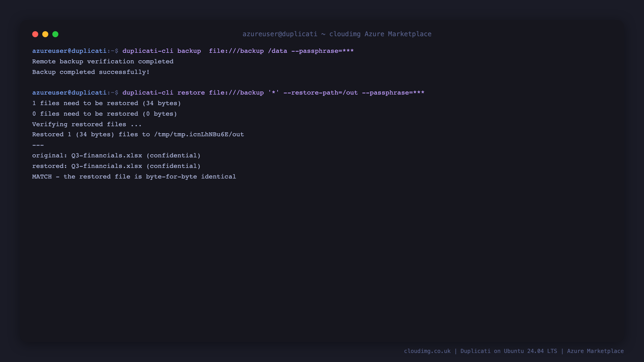Click '1 files need to be restored (34 bytes)'
Viewport: 644px width, 362px height.
pos(107,103)
